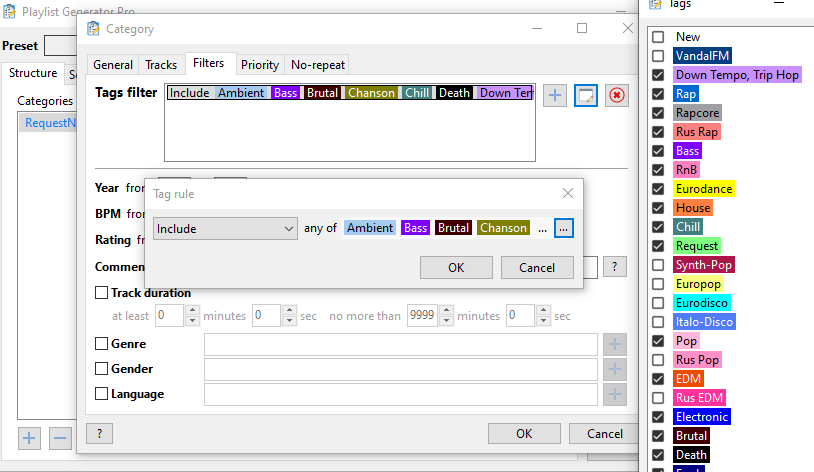This screenshot has width=814, height=472.
Task: Enable the Language filter checkbox
Action: pyautogui.click(x=101, y=394)
